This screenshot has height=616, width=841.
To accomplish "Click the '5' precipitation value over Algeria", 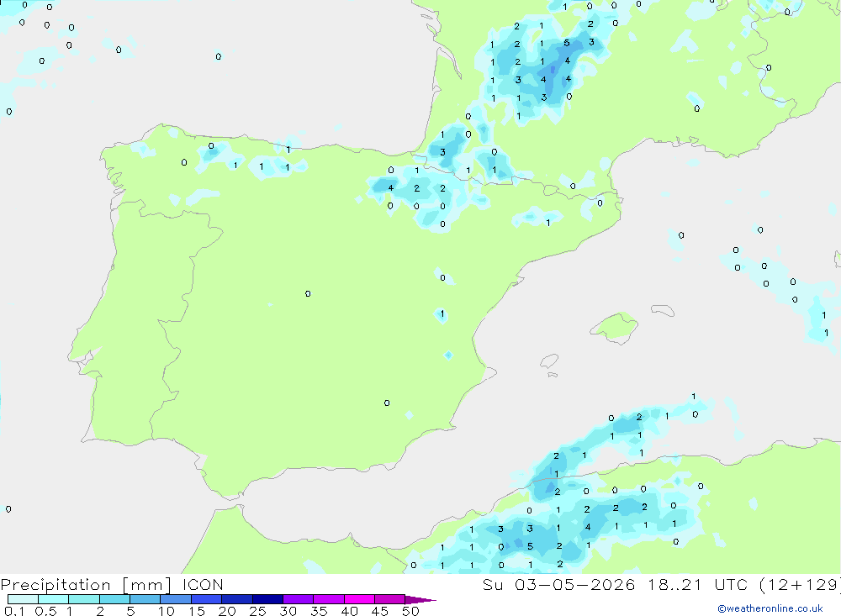I will [530, 546].
